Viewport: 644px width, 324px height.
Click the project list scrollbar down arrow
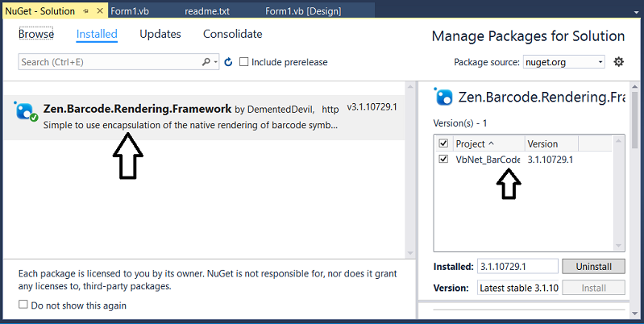[x=618, y=246]
